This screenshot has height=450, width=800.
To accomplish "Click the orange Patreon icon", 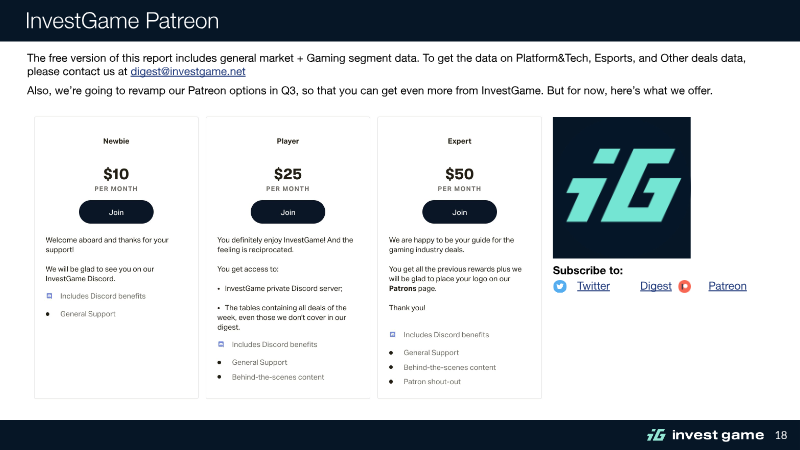I will click(x=685, y=287).
